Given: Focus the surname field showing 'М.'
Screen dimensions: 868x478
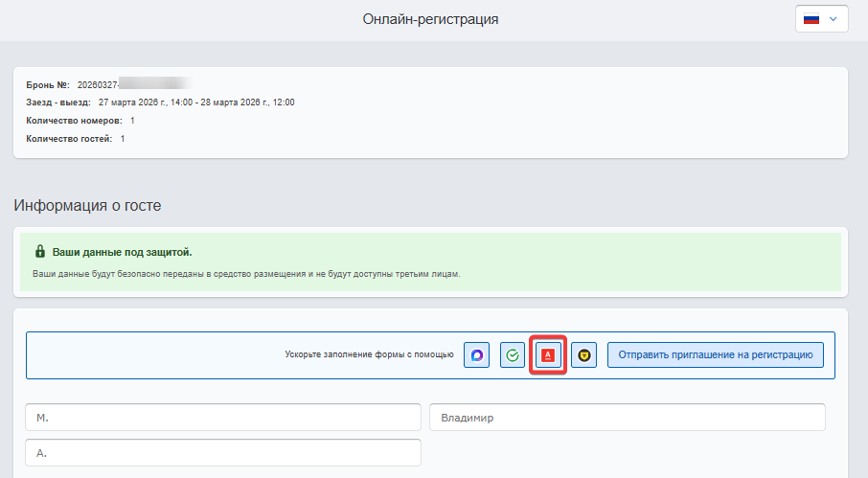Looking at the screenshot, I should click(x=223, y=418).
